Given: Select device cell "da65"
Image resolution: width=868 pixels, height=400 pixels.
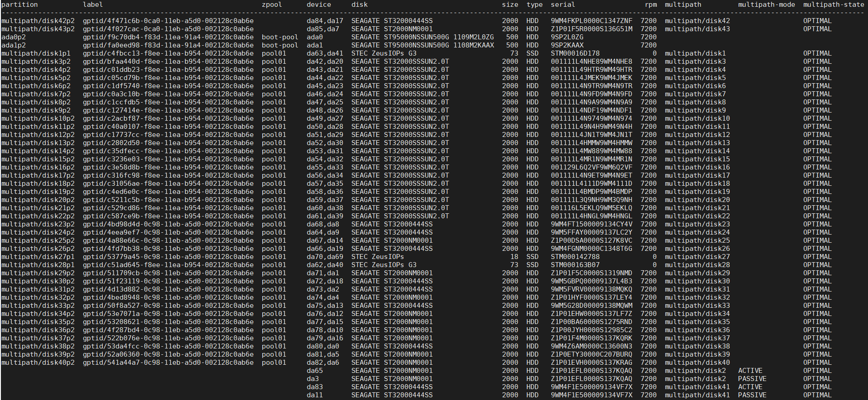Looking at the screenshot, I should (315, 371).
